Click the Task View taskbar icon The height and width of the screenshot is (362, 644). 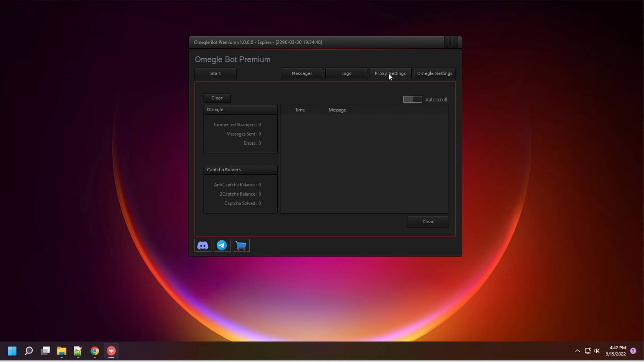point(45,351)
